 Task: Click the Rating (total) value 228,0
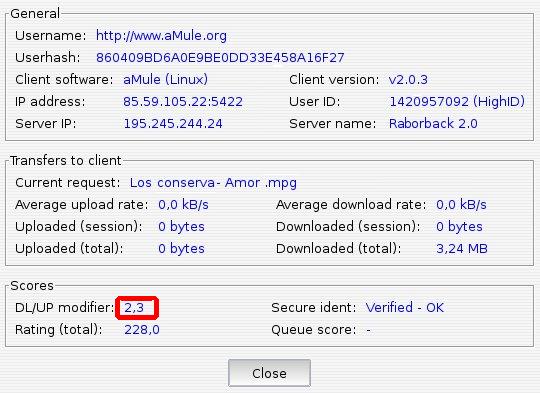tap(142, 330)
